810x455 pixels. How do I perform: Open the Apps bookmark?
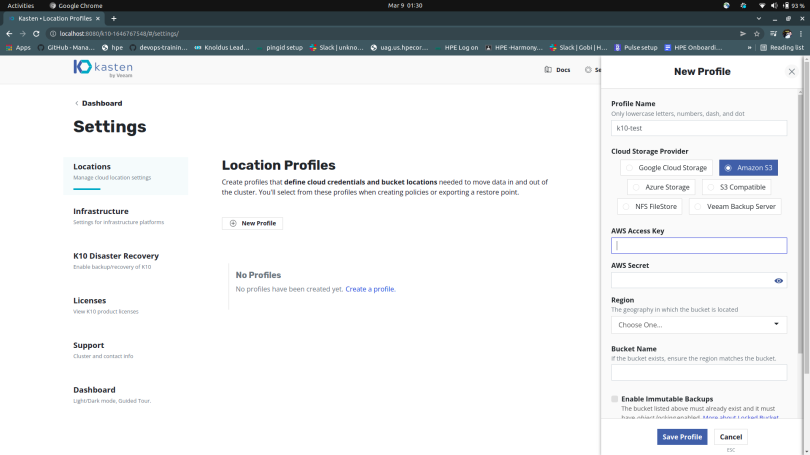coord(18,48)
